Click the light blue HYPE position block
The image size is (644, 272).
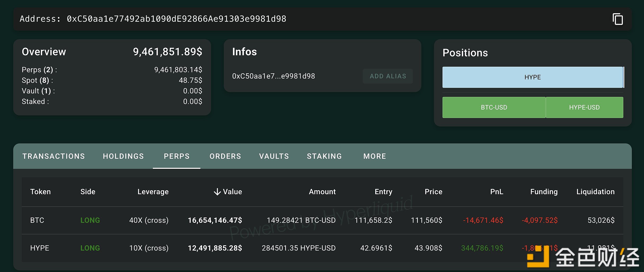[x=533, y=77]
